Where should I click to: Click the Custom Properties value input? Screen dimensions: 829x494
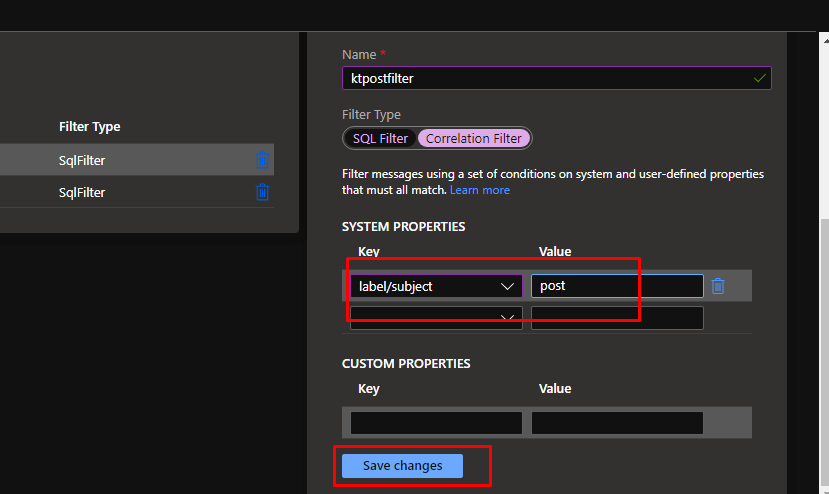(x=616, y=423)
